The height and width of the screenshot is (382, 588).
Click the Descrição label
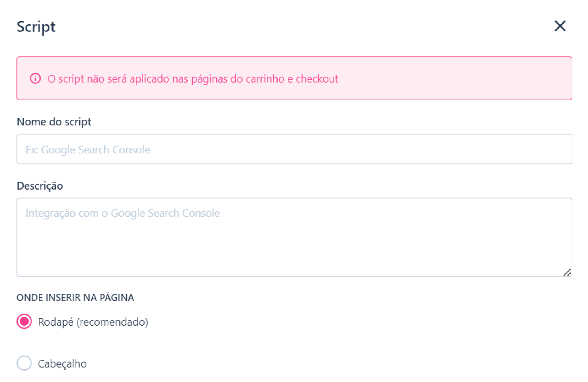[x=40, y=185]
